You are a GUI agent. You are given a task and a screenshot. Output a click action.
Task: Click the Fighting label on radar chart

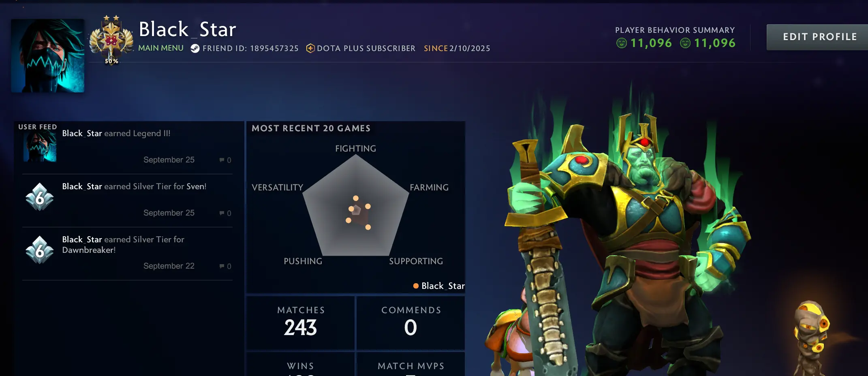355,149
